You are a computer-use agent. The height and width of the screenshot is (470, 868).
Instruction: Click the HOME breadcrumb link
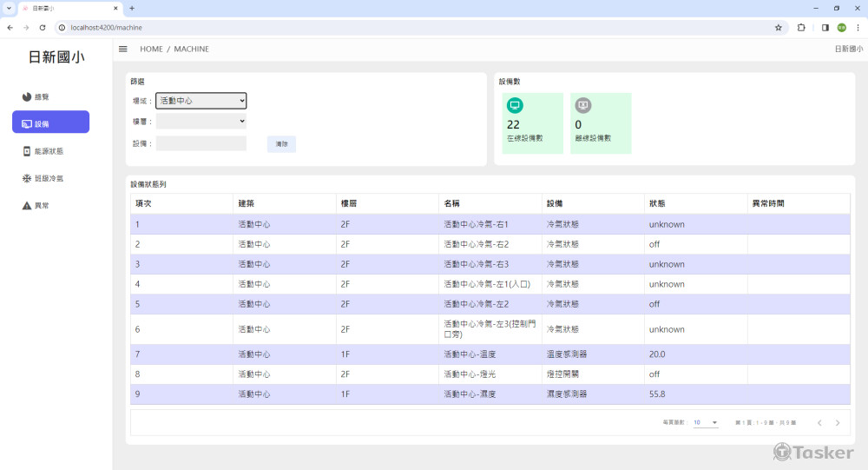(x=151, y=50)
